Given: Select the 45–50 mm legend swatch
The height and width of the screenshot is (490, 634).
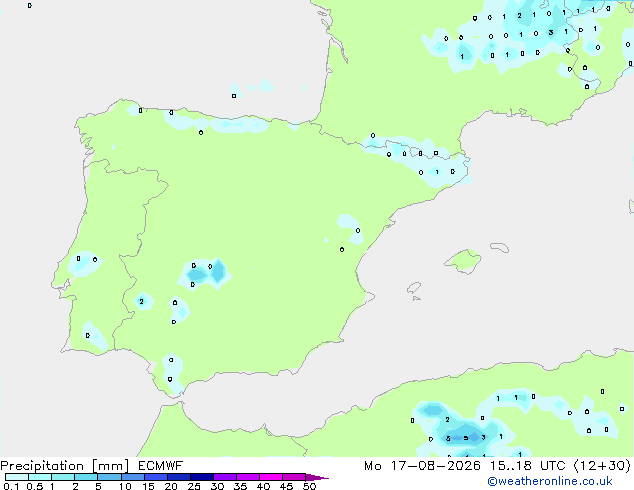Looking at the screenshot, I should tap(294, 477).
